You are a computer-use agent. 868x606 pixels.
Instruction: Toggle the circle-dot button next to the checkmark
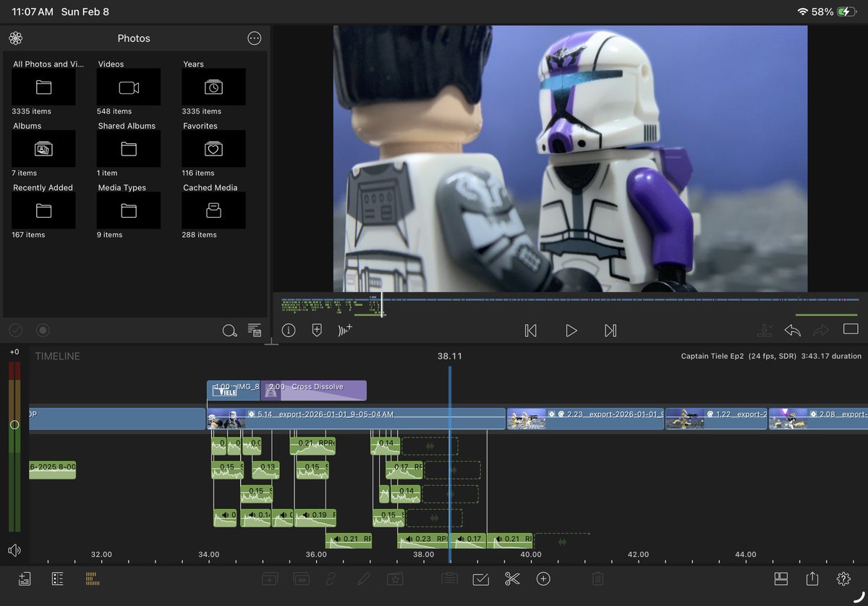pos(43,330)
